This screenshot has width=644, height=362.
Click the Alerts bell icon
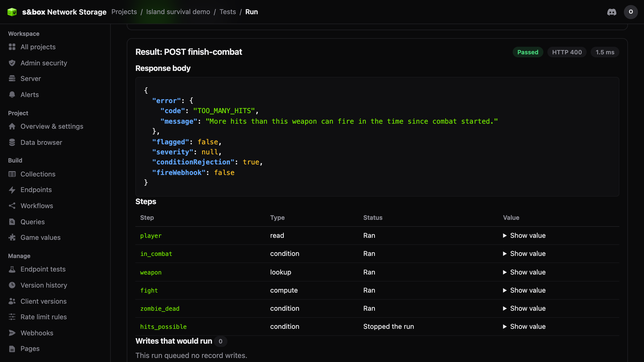[x=12, y=95]
